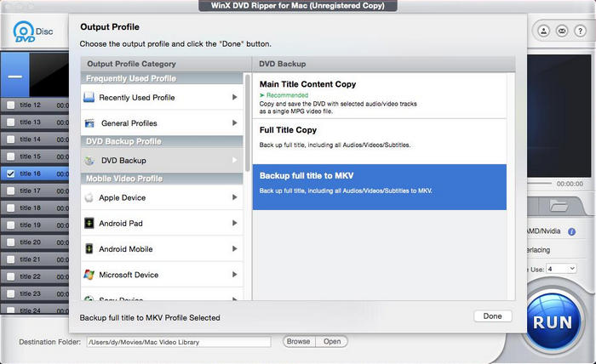Choose Backup full title to MKV
596x364 pixels.
380,187
